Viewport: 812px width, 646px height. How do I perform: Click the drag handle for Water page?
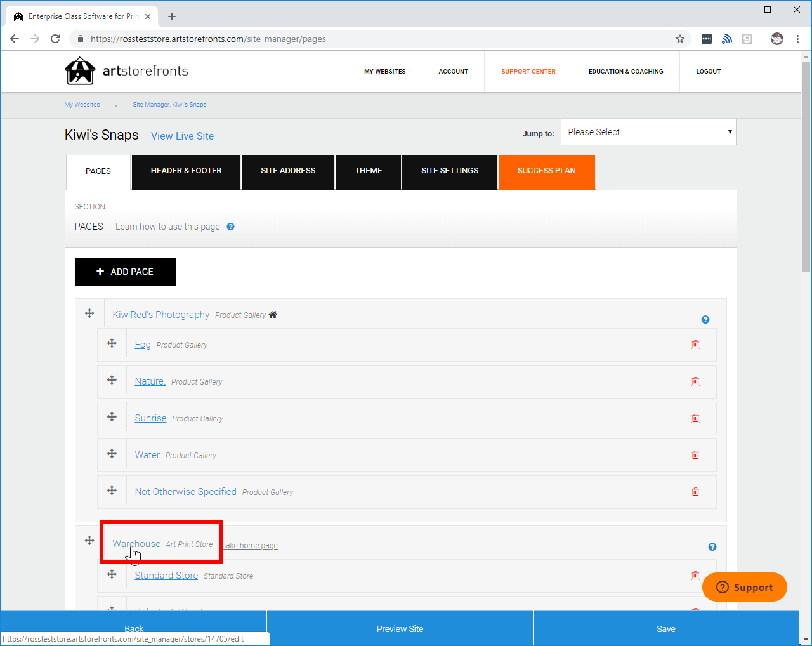click(112, 454)
